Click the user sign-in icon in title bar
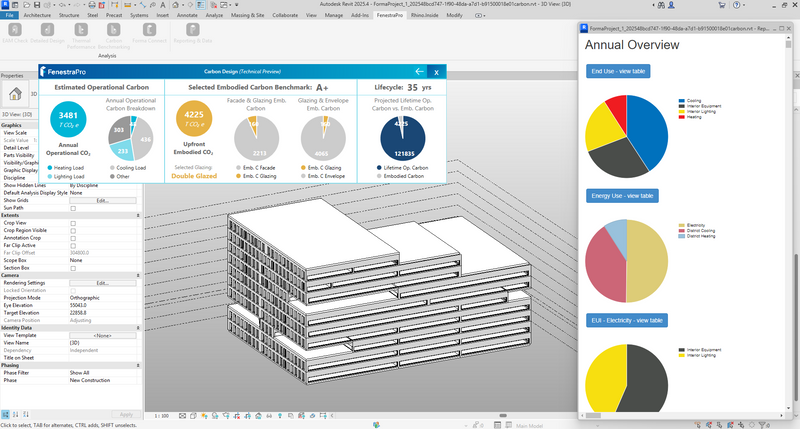 (671, 5)
